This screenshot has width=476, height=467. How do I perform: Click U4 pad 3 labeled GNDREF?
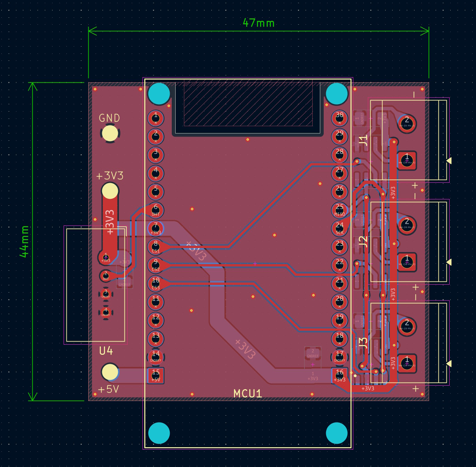tap(106, 294)
